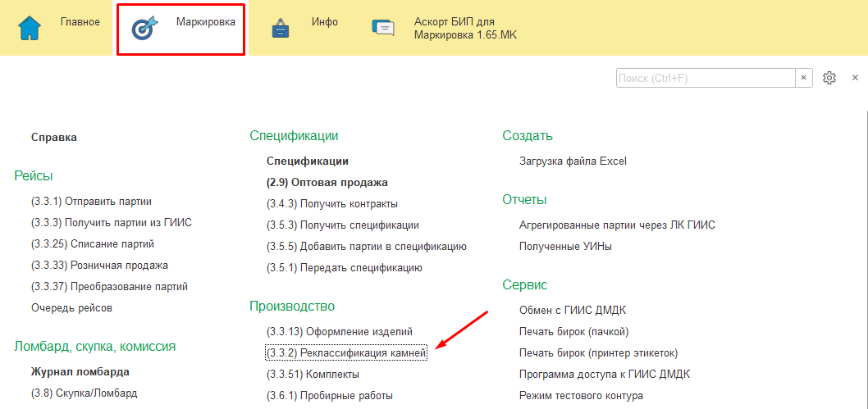Open settings with the gear icon

click(829, 78)
